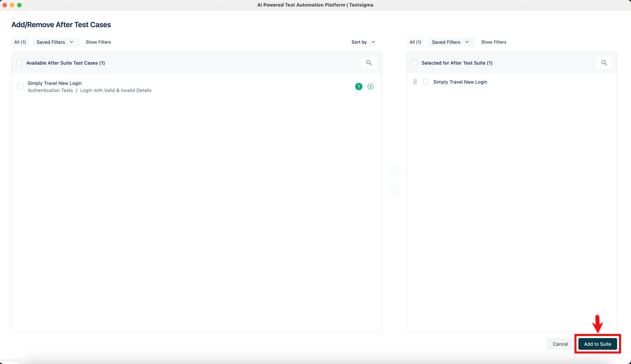Screen dimensions: 631x364
Task: Check the Available After Suite Test Cases select-all box
Action: click(x=19, y=63)
